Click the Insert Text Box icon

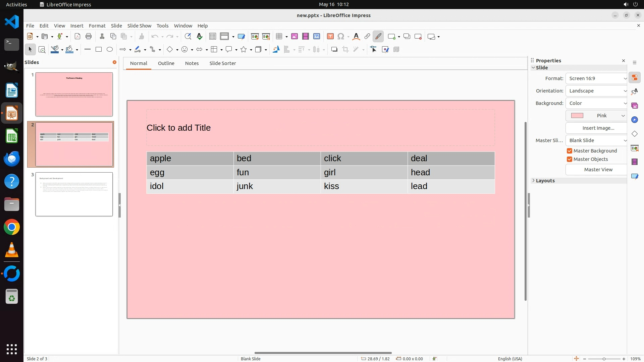point(330,37)
